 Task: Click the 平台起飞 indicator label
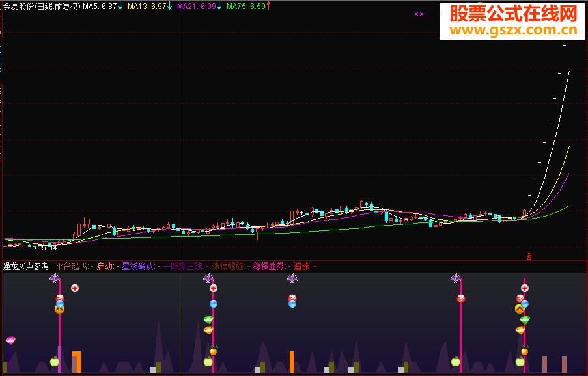point(72,266)
